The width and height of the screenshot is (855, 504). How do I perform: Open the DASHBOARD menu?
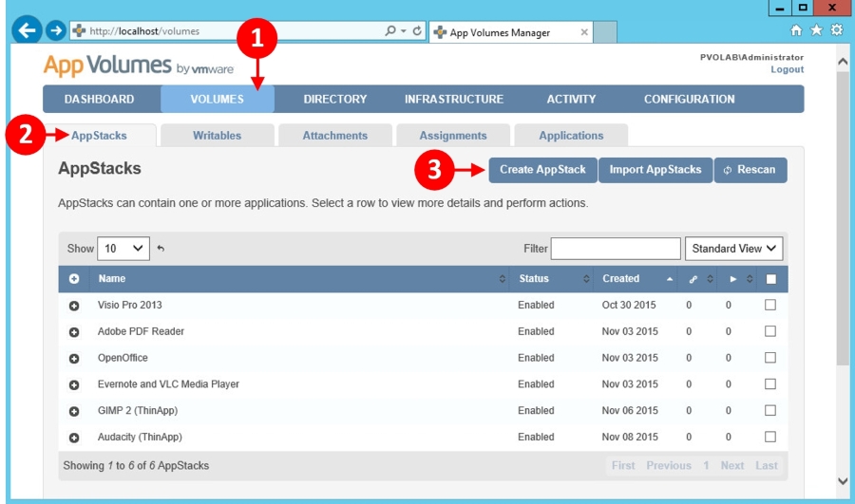(99, 99)
